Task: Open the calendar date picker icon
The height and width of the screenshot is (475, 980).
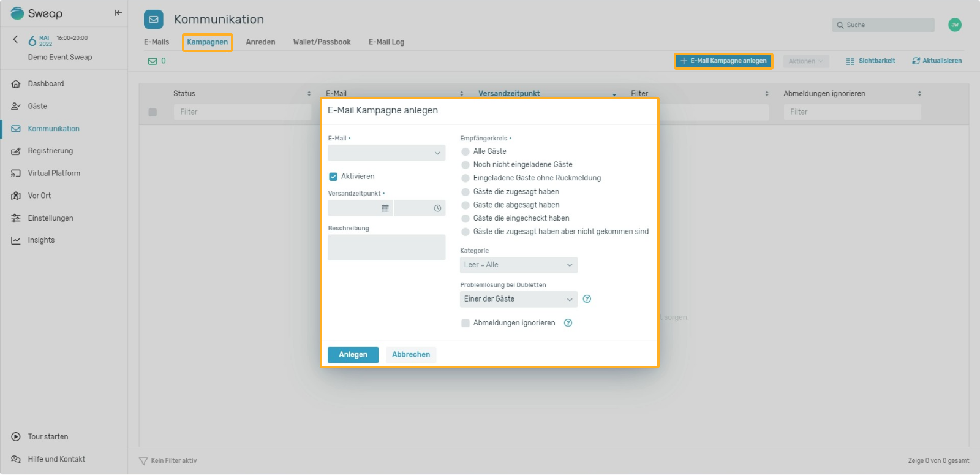Action: (x=385, y=208)
